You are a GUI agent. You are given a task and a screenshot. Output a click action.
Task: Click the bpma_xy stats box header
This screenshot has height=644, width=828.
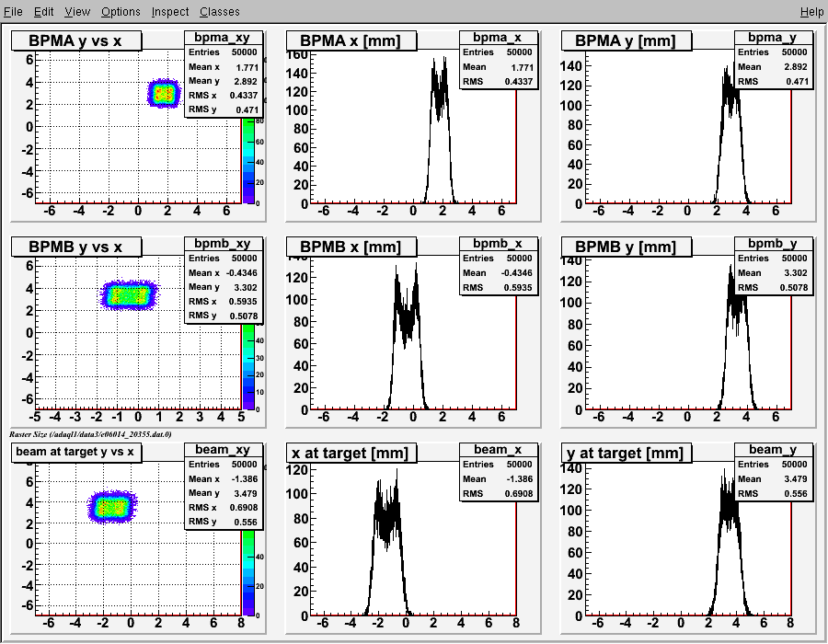click(223, 38)
